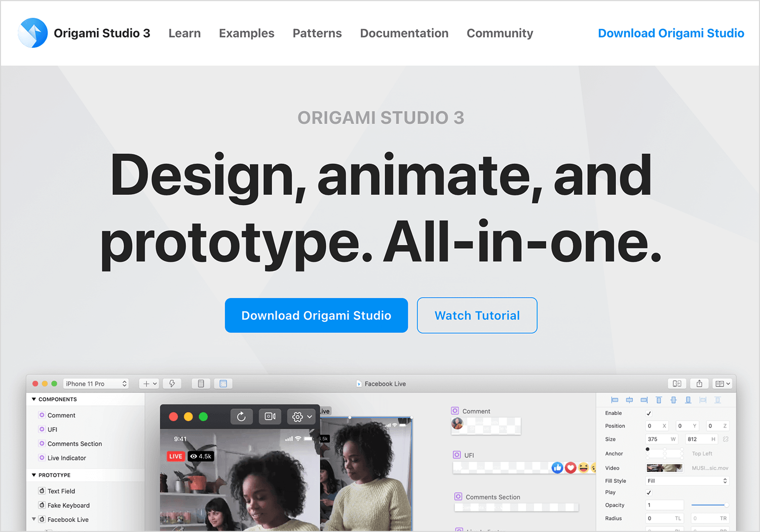760x532 pixels.
Task: Click the UFI component icon on canvas
Action: pyautogui.click(x=457, y=455)
